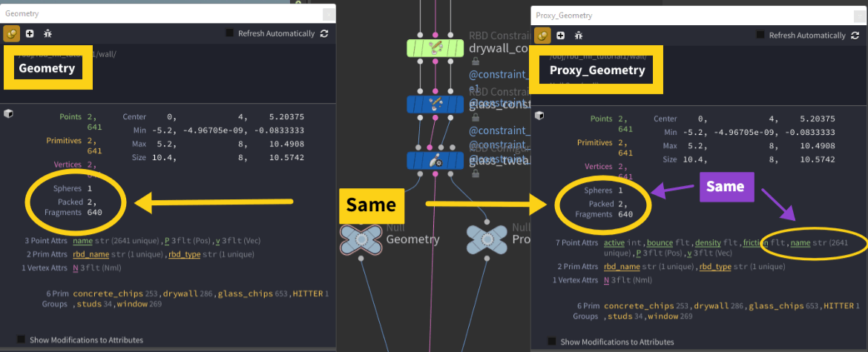Viewport: 868px width, 352px height.
Task: Click the refresh arrows icon in Geometry window
Action: click(324, 33)
